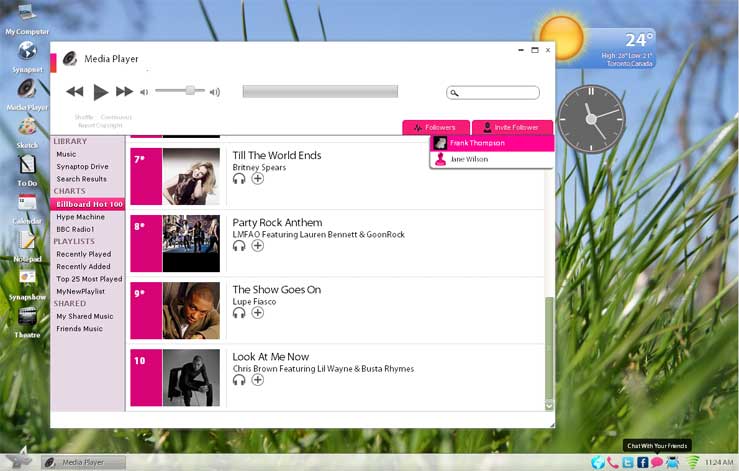Select BBC Radio1 chart
This screenshot has width=739, height=471.
point(75,229)
